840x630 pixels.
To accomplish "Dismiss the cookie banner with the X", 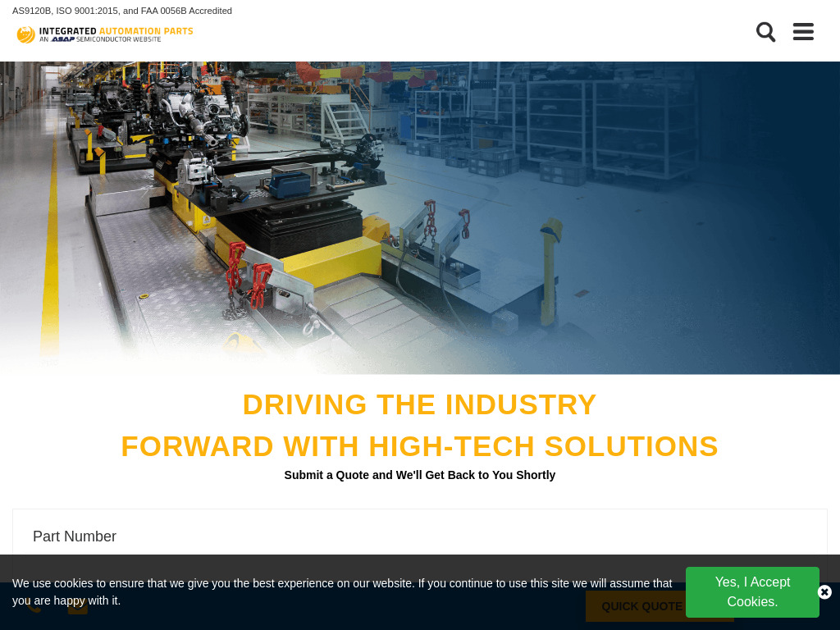I will pos(824,592).
